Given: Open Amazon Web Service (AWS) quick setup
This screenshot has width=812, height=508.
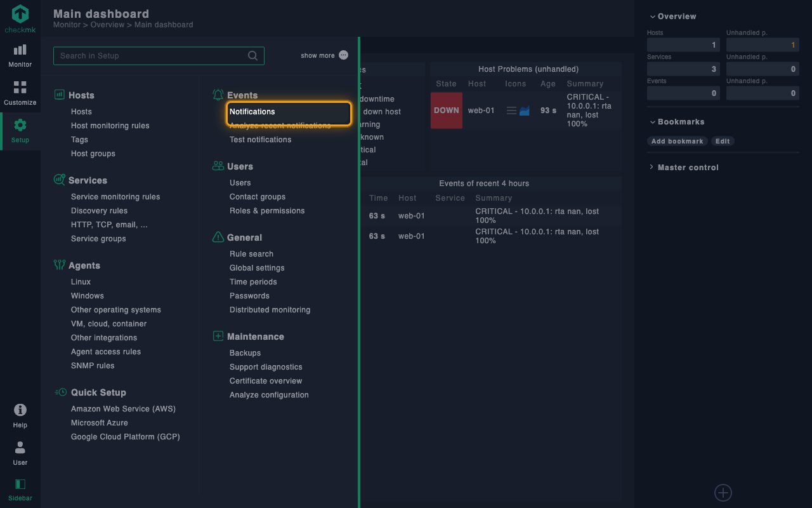Looking at the screenshot, I should [123, 409].
